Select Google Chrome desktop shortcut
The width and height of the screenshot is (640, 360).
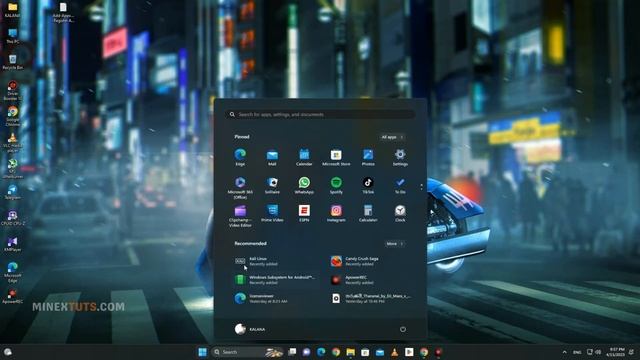[x=13, y=116]
